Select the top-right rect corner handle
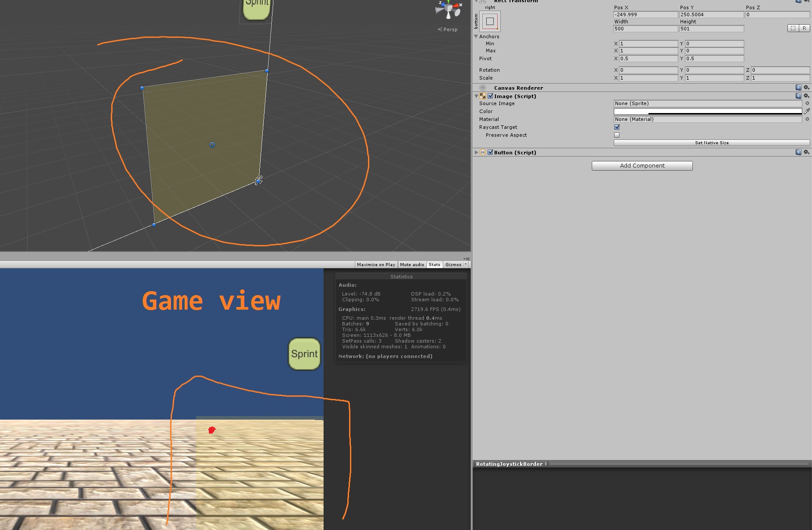 point(267,71)
